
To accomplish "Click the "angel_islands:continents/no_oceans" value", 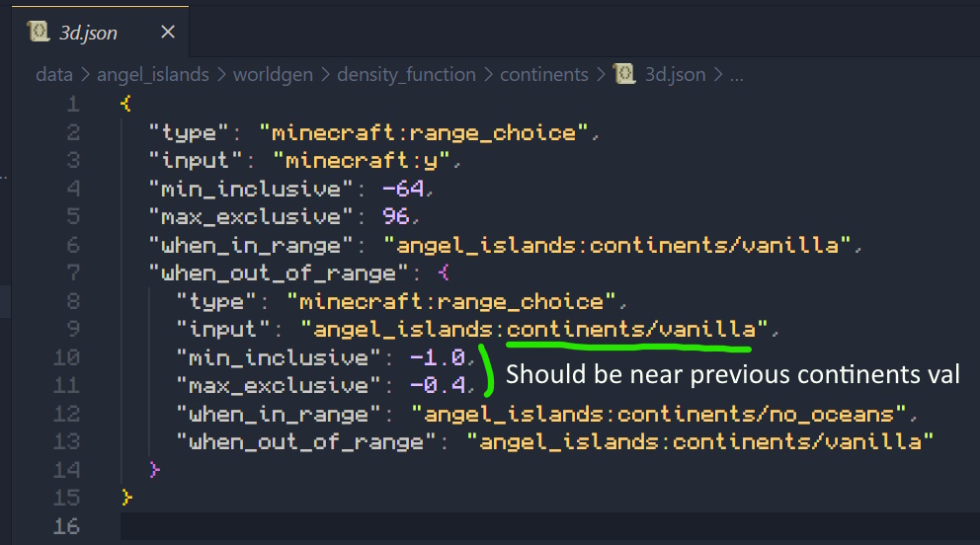I will click(x=659, y=414).
